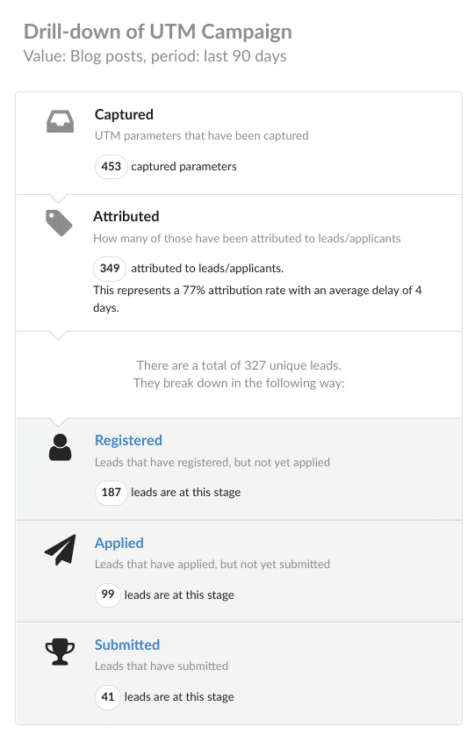Click the 99 applied leads badge
This screenshot has height=735, width=475.
point(108,594)
